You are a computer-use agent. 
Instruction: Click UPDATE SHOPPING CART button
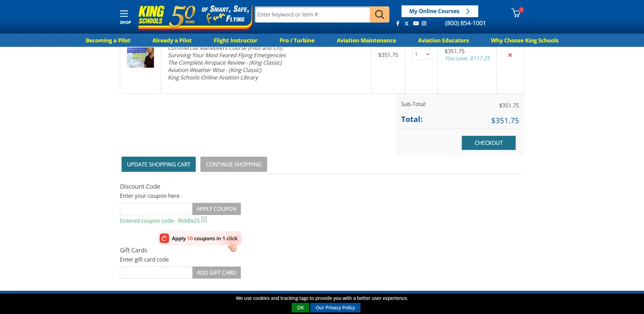pos(158,165)
